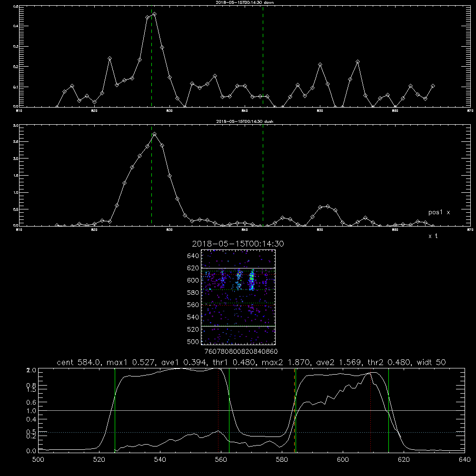Click dawn plot peak diamond near x 850
Viewport: 476px width, 476px height.
320,65
